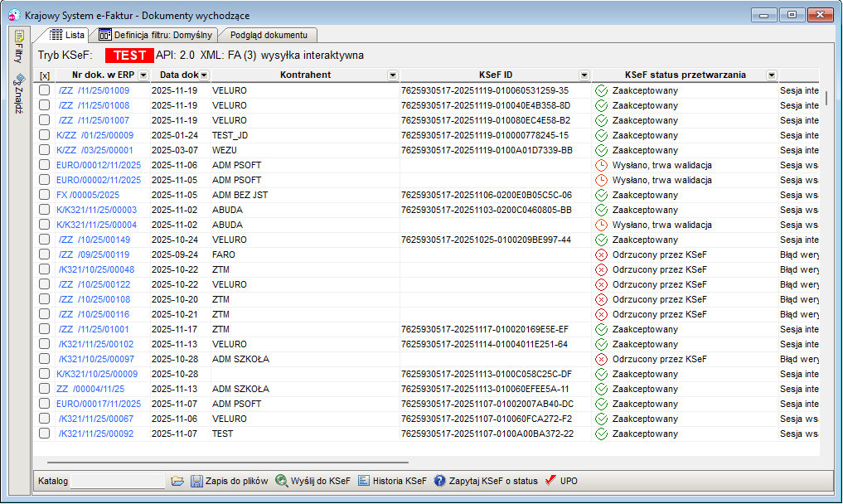Screen dimensions: 843x504
Task: Check the box for /ZZ /11/25/01009
Action: point(44,90)
